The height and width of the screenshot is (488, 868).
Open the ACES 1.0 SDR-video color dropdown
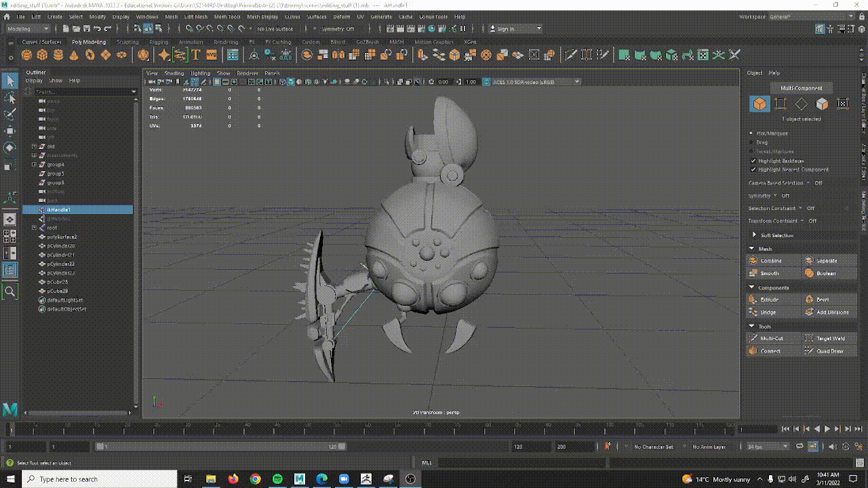(x=532, y=82)
